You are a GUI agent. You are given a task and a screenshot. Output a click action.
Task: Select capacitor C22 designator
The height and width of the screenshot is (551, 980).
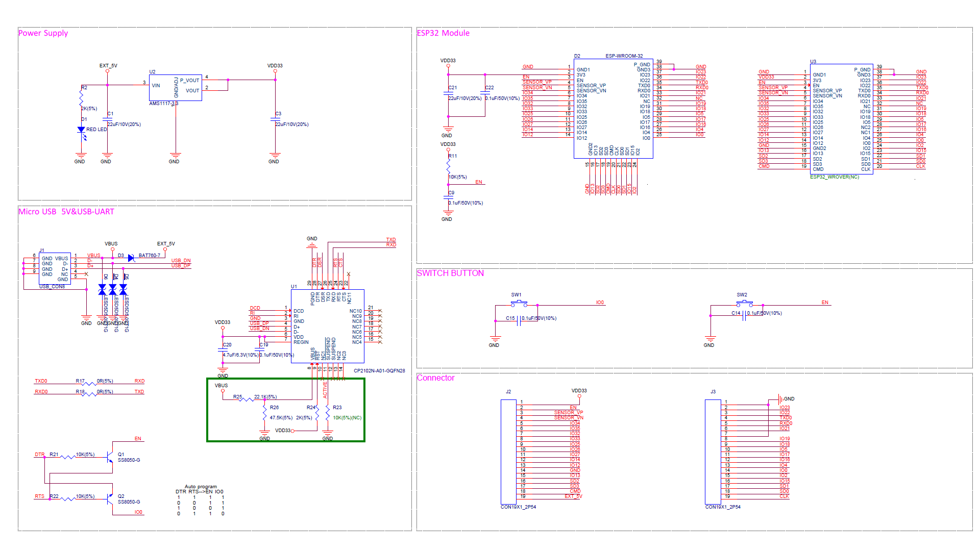(489, 88)
